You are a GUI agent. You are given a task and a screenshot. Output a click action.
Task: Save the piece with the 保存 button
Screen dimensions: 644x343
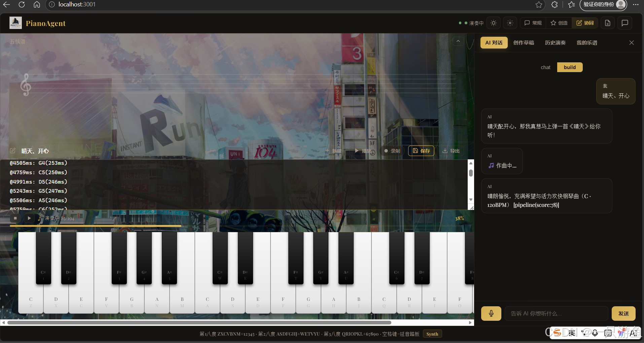tap(421, 151)
